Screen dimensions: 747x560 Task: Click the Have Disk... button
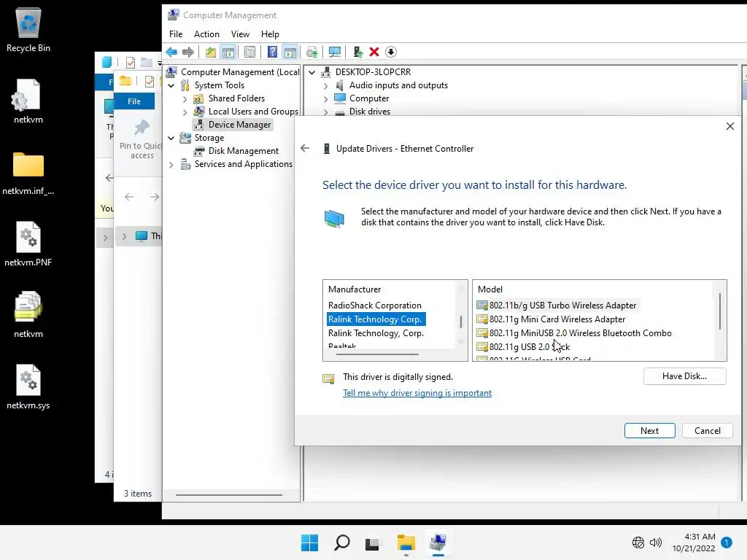click(x=684, y=376)
